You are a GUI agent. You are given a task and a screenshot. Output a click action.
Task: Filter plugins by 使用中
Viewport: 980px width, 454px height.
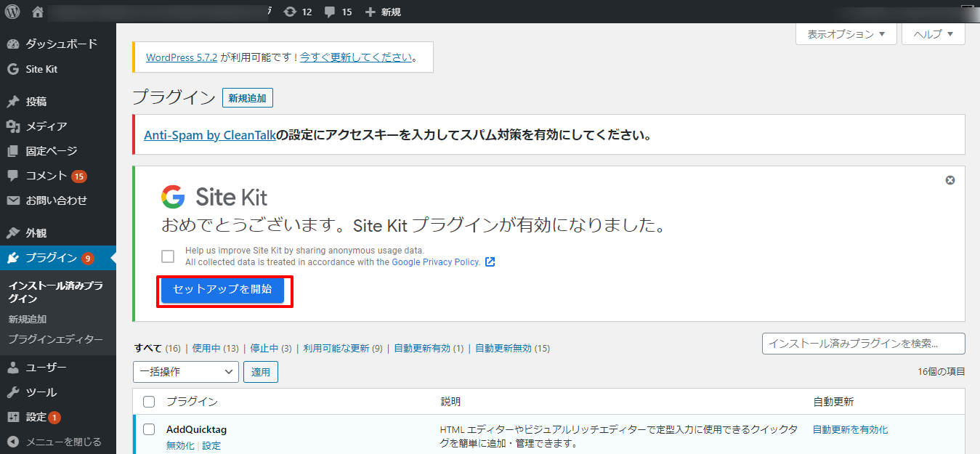tap(206, 349)
